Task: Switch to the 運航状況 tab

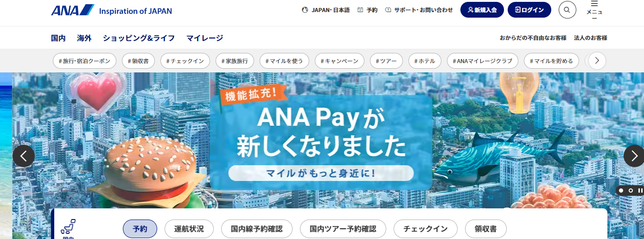Action: click(189, 229)
